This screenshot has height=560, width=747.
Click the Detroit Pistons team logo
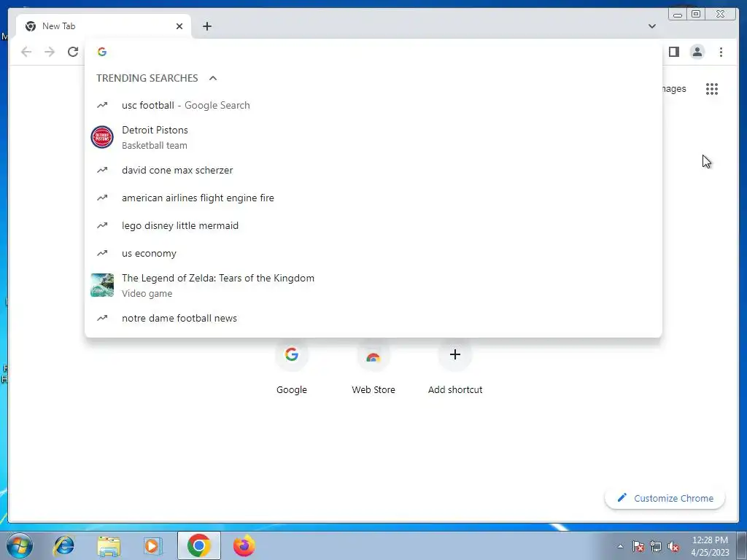[102, 137]
